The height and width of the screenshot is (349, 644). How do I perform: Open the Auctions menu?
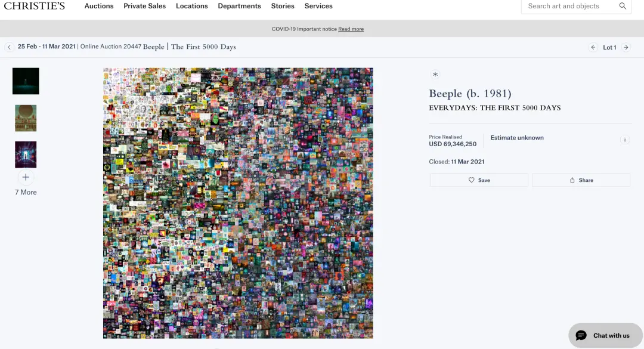click(x=99, y=6)
